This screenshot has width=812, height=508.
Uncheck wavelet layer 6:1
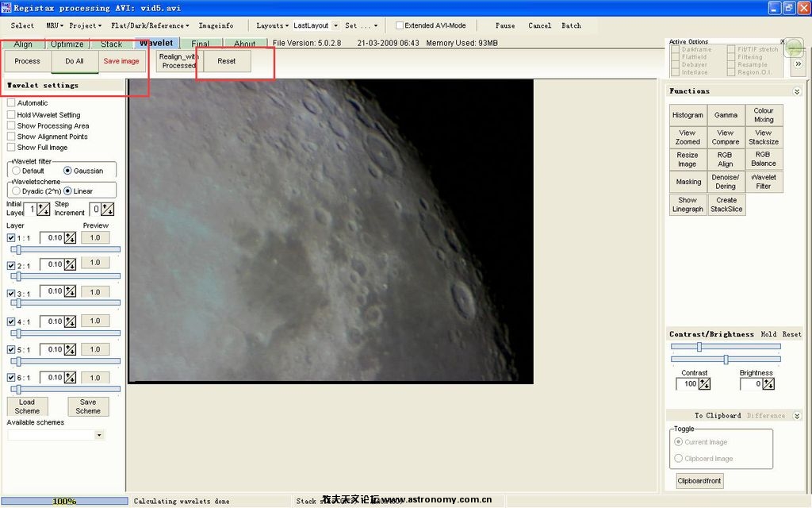pos(11,377)
